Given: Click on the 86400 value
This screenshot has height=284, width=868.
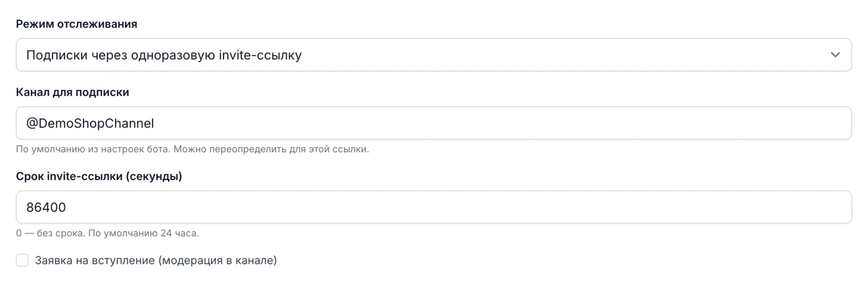Looking at the screenshot, I should click(x=46, y=208).
